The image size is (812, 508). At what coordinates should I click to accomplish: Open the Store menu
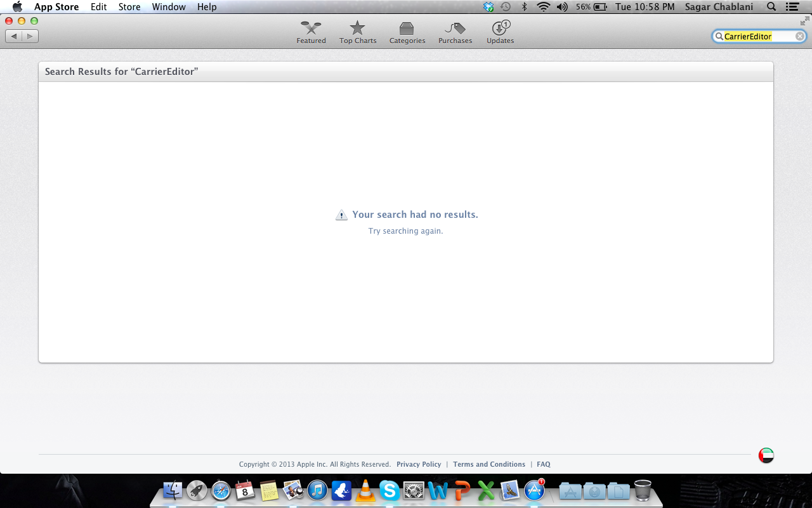[129, 7]
